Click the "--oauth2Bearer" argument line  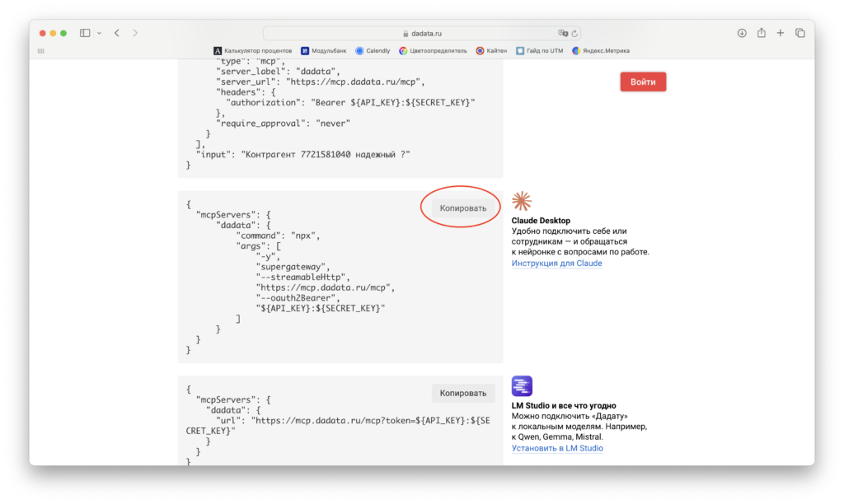pyautogui.click(x=298, y=298)
